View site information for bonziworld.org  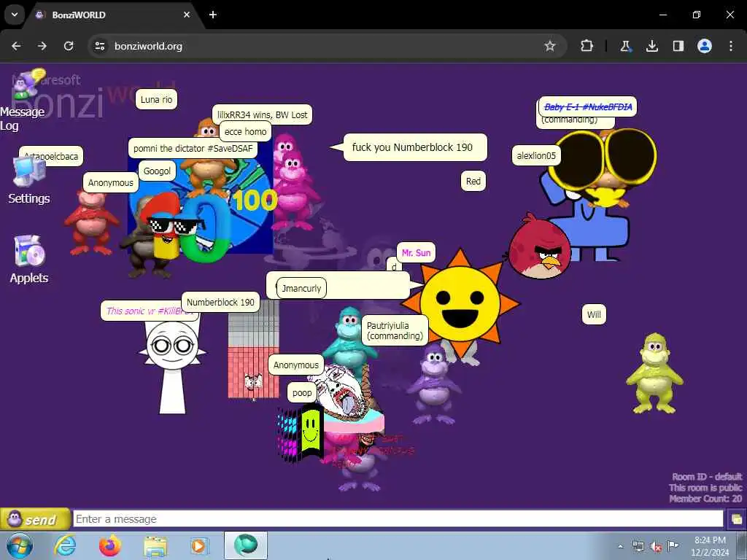click(99, 46)
